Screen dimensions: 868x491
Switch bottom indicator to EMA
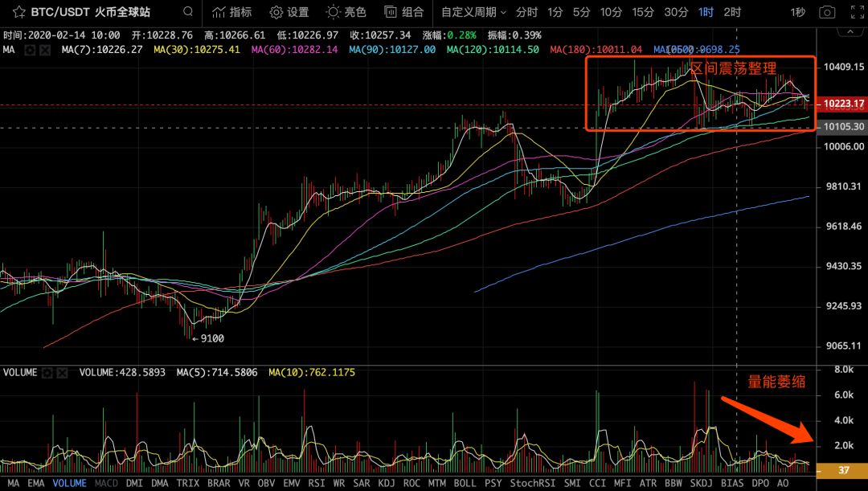[x=36, y=483]
